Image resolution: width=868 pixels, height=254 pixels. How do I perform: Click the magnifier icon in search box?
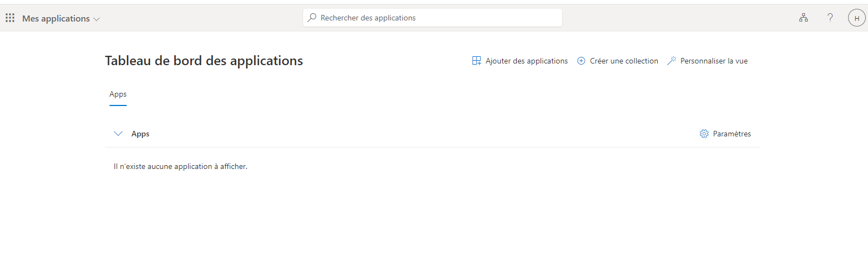pos(313,18)
